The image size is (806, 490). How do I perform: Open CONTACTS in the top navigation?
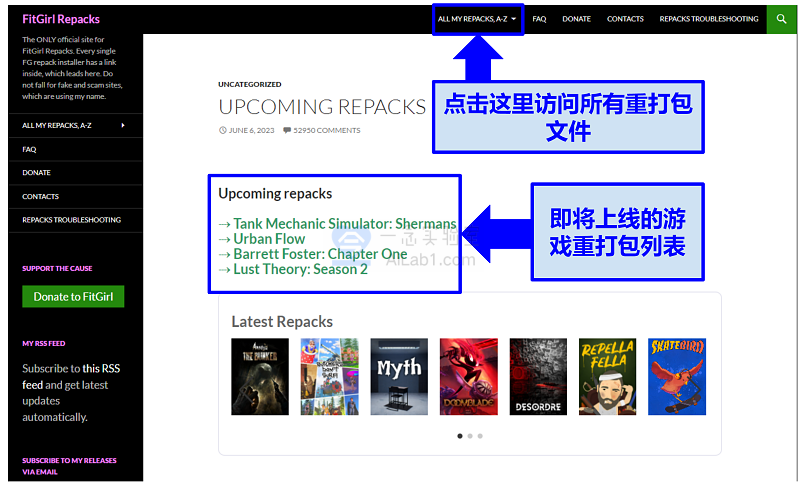pos(625,19)
